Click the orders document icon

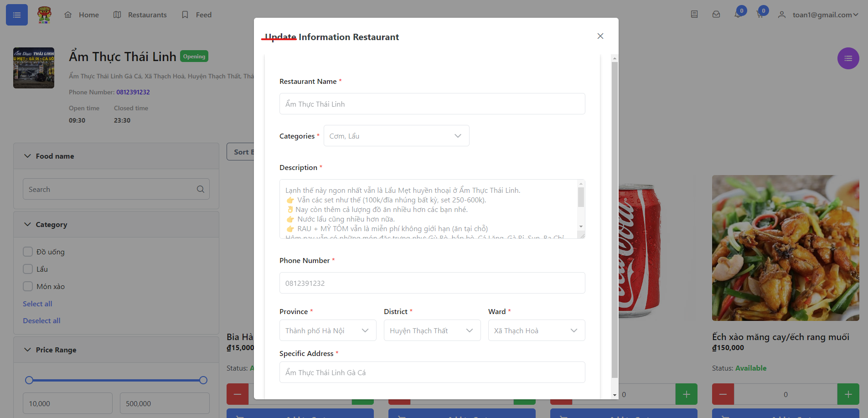(x=694, y=14)
